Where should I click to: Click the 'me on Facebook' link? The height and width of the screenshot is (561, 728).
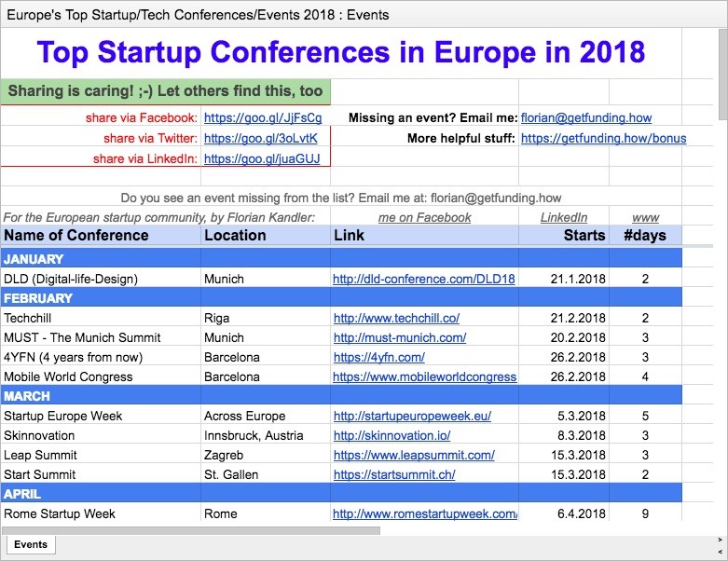click(x=424, y=217)
